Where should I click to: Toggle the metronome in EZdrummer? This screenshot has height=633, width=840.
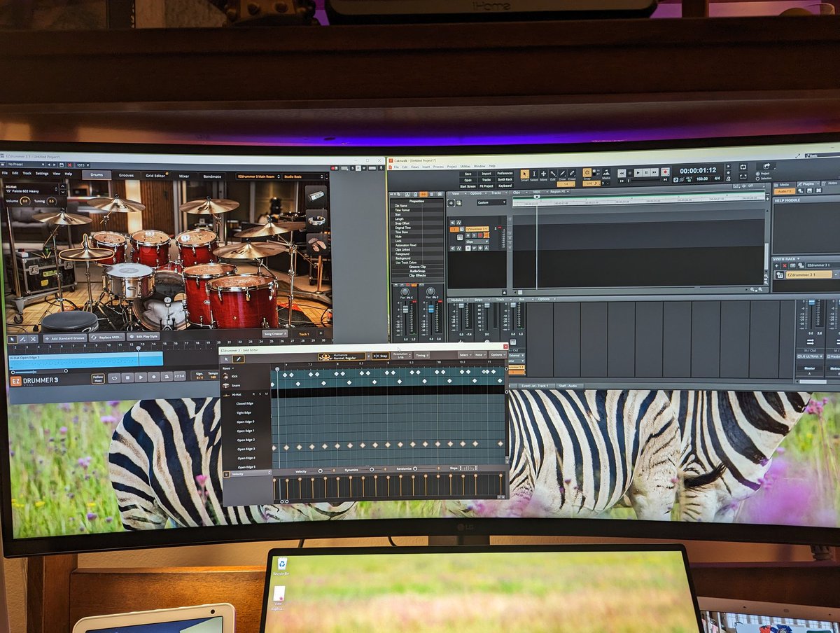coord(167,377)
